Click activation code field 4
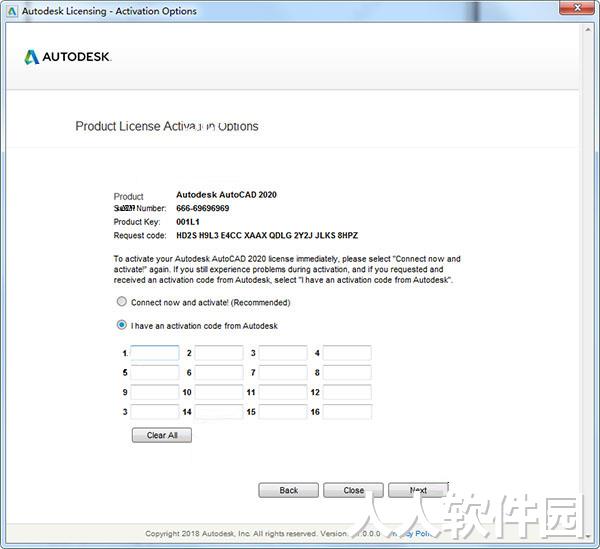The image size is (600, 549). pyautogui.click(x=347, y=353)
